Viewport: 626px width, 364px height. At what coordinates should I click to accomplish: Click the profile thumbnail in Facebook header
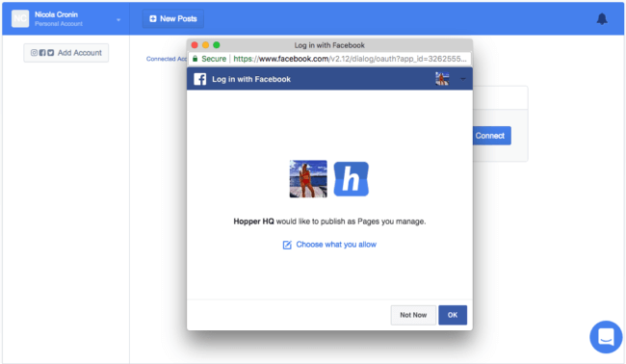pyautogui.click(x=442, y=79)
